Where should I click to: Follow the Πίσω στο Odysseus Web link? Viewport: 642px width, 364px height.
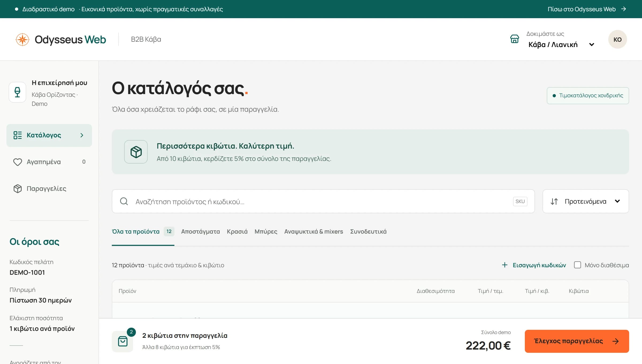pyautogui.click(x=587, y=9)
